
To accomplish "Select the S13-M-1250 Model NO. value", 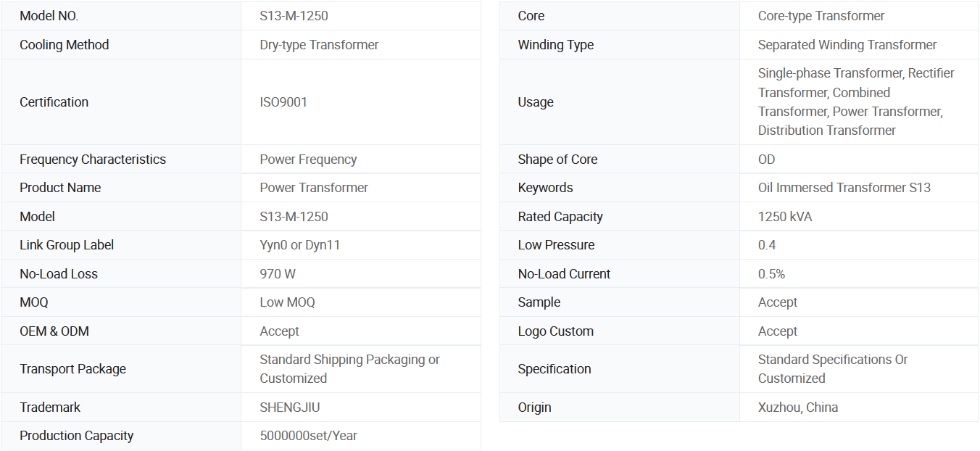I will (294, 16).
